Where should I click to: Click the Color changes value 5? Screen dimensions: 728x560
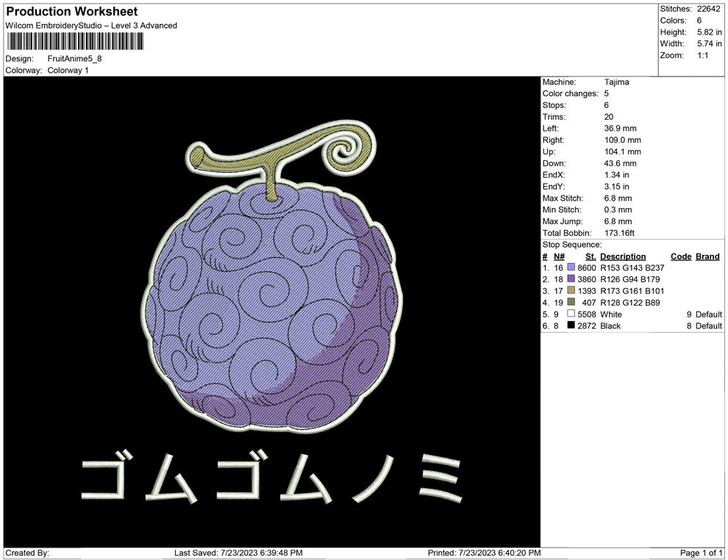tap(607, 94)
